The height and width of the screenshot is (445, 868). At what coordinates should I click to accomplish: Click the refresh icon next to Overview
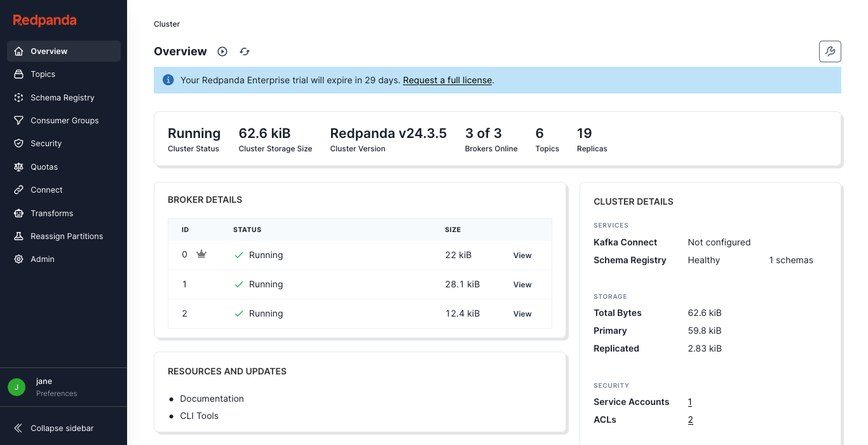(x=245, y=51)
